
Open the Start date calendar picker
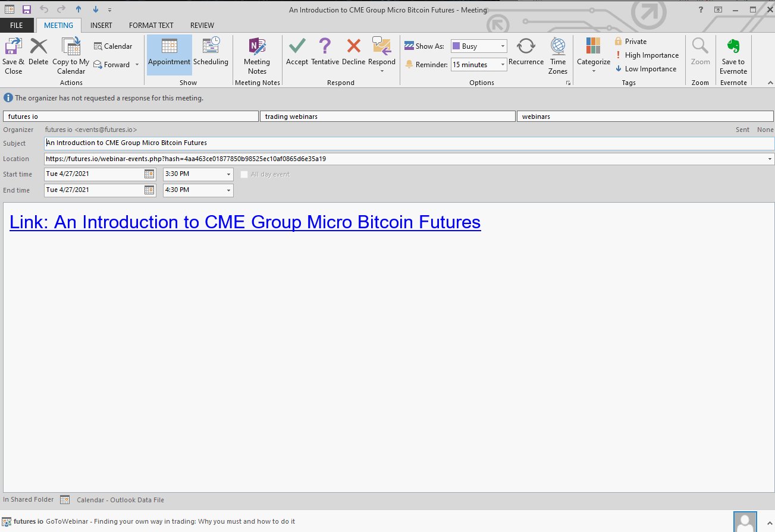click(x=149, y=174)
